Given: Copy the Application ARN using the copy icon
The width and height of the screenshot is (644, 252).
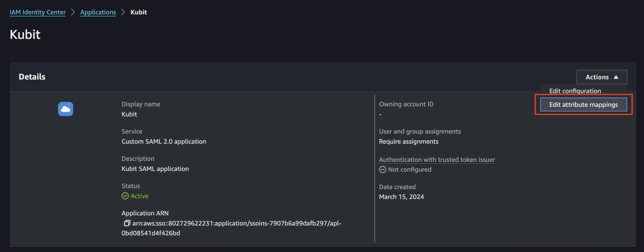Looking at the screenshot, I should [x=127, y=223].
